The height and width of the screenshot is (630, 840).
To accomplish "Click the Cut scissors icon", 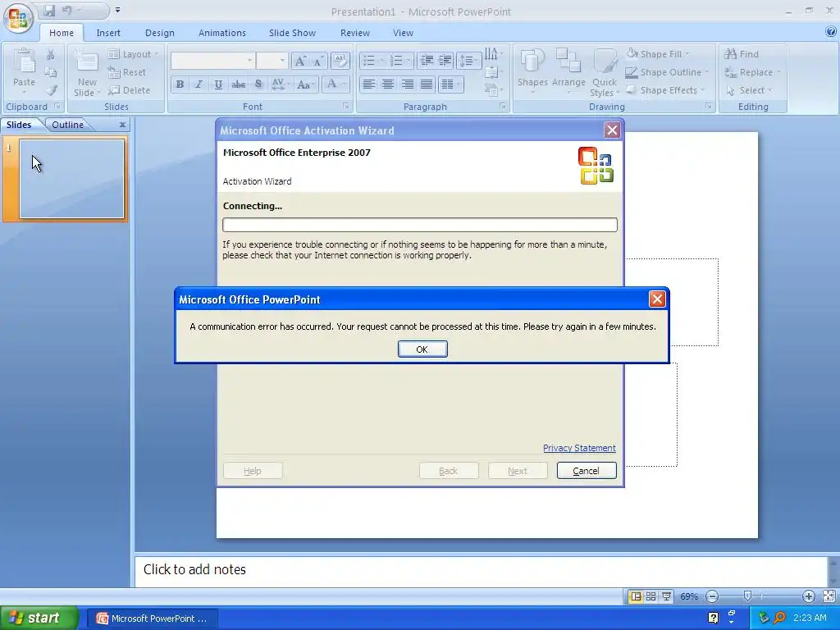I will pyautogui.click(x=50, y=55).
